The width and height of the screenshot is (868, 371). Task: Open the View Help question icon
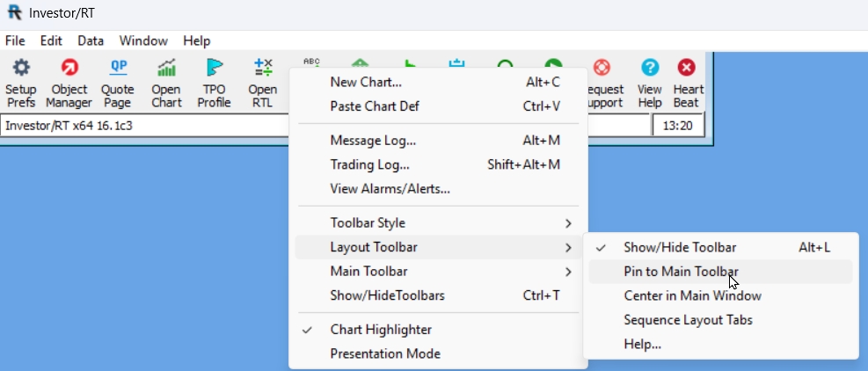[x=649, y=68]
